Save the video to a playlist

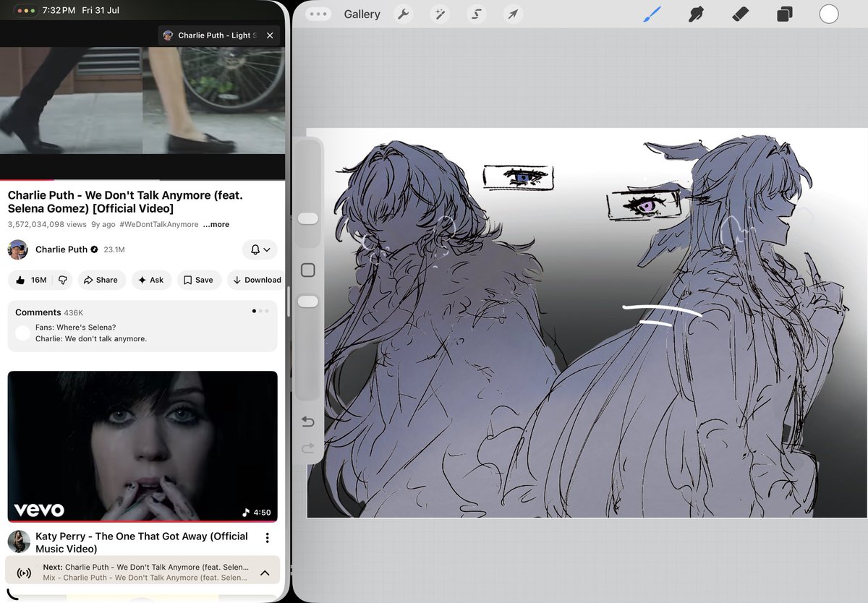tap(198, 280)
